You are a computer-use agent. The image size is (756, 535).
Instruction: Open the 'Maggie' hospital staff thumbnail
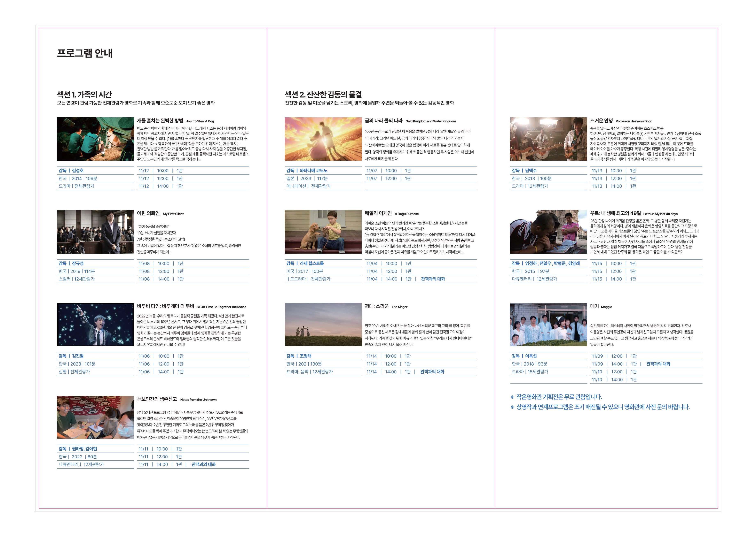549,324
